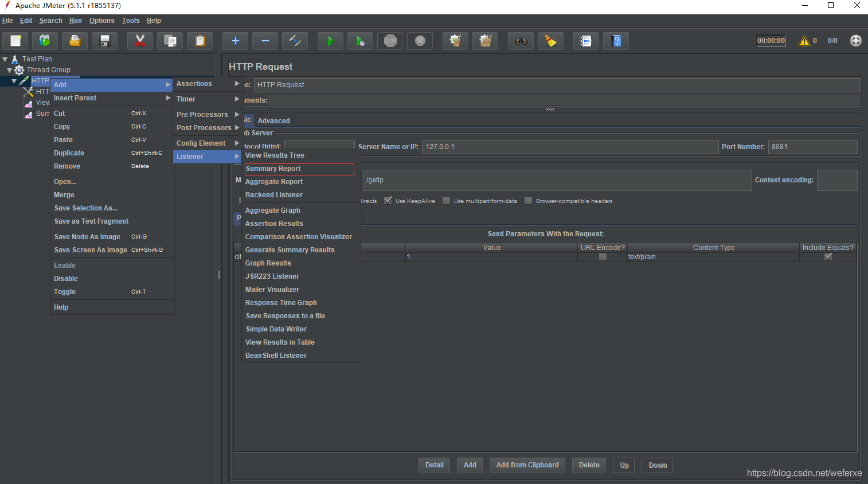The height and width of the screenshot is (484, 868).
Task: Open the Options menu
Action: (x=101, y=21)
